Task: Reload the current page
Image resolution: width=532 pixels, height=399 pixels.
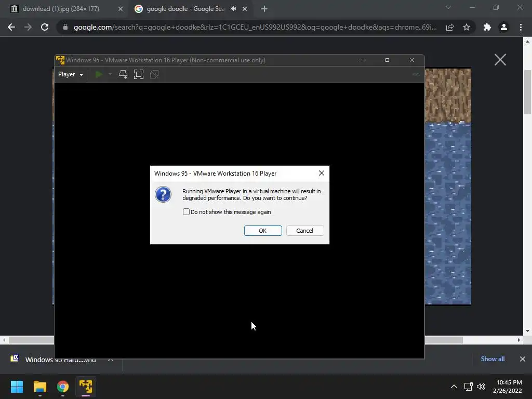Action: pyautogui.click(x=45, y=27)
